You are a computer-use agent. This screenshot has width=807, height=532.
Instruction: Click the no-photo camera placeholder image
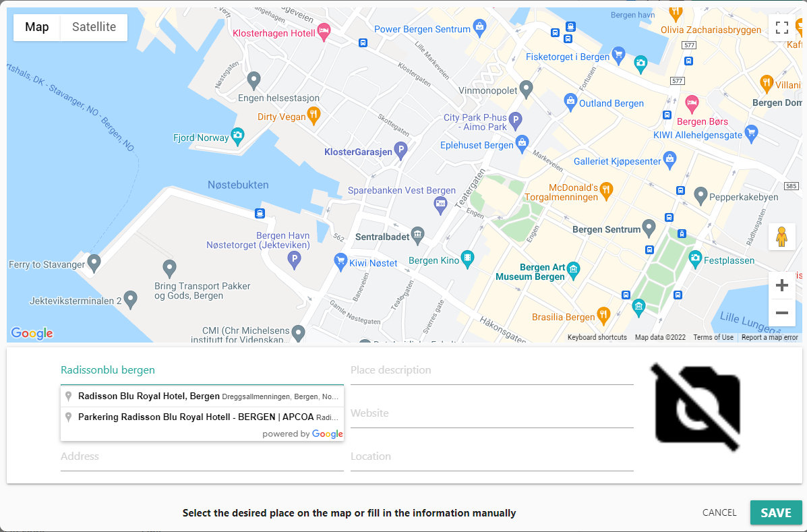coord(697,407)
